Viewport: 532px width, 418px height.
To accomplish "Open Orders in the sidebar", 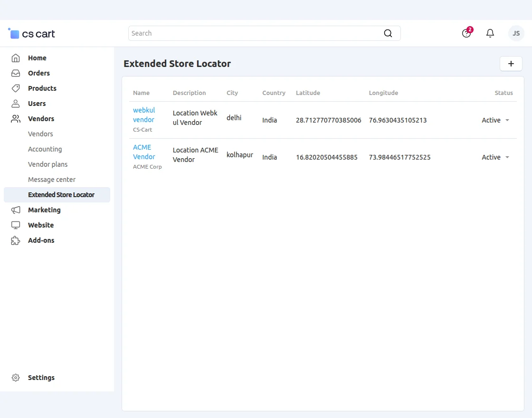I will point(38,73).
